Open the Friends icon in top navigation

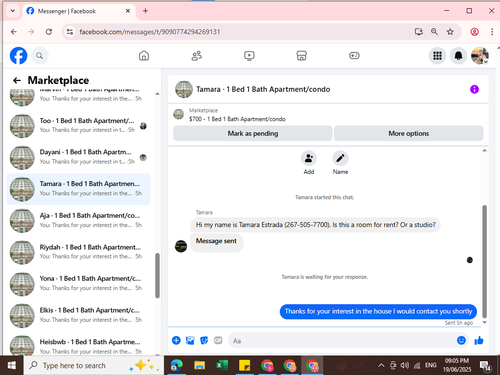click(197, 56)
